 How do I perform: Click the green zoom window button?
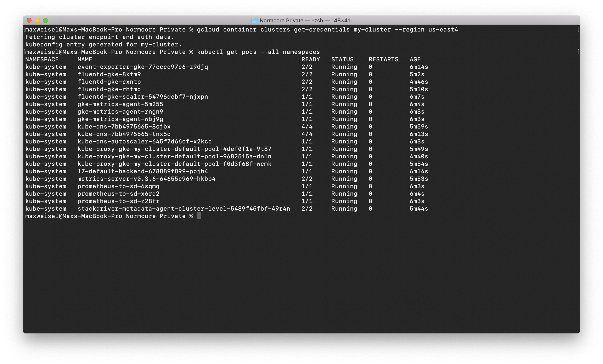(46, 20)
